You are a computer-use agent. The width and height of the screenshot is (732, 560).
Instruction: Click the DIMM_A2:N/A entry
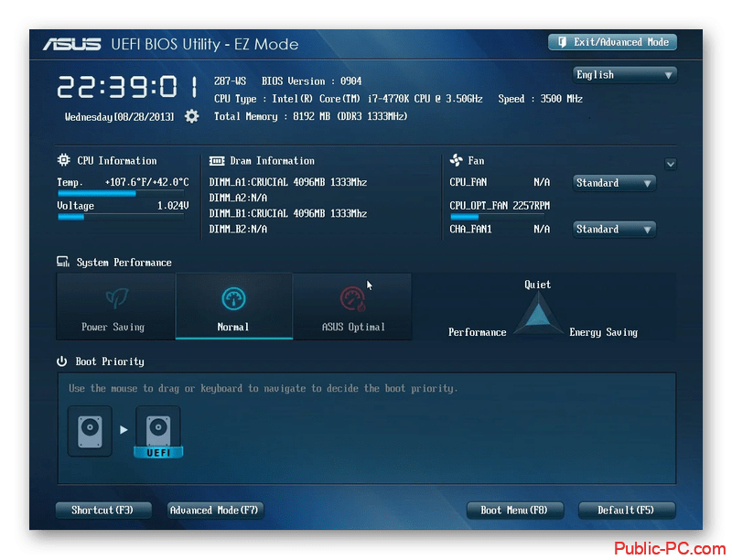(238, 198)
